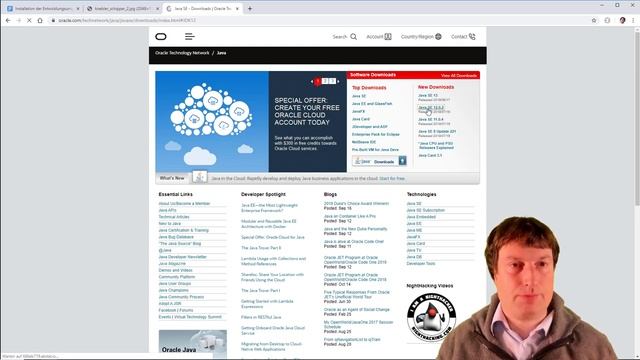Open Java SE 8 Update link
The image size is (640, 360).
click(x=437, y=131)
